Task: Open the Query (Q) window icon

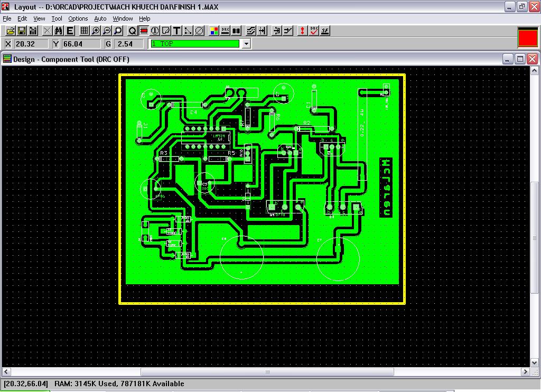Action: click(132, 31)
